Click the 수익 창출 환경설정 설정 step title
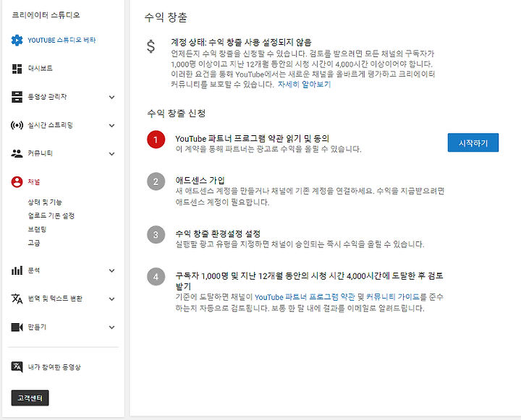This screenshot has height=420, width=521. 218,233
